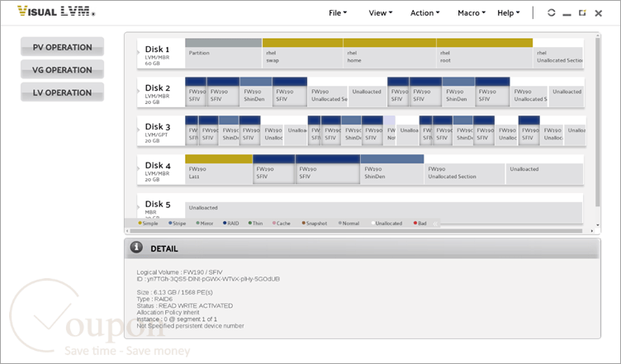Click the Type RAID6 detail line
Image resolution: width=621 pixels, height=364 pixels.
(x=154, y=299)
